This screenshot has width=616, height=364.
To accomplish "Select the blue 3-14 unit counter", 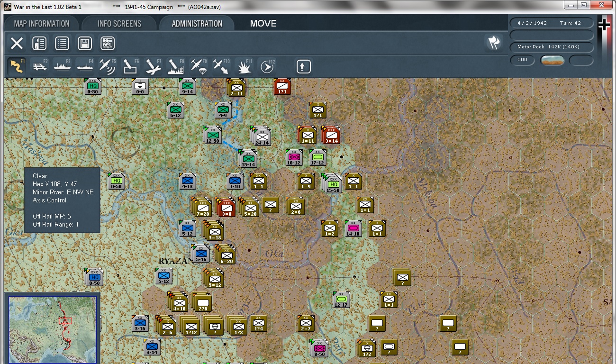I will click(152, 347).
